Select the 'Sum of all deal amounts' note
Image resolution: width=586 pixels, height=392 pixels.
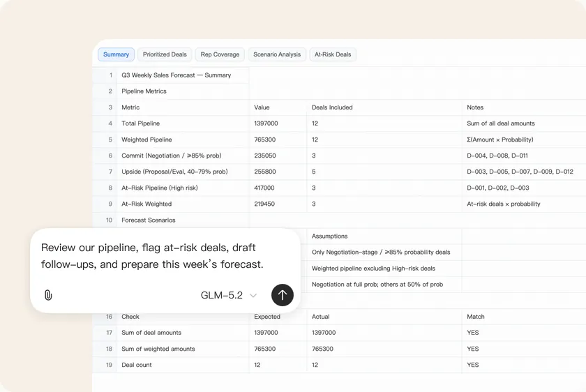tap(524, 123)
